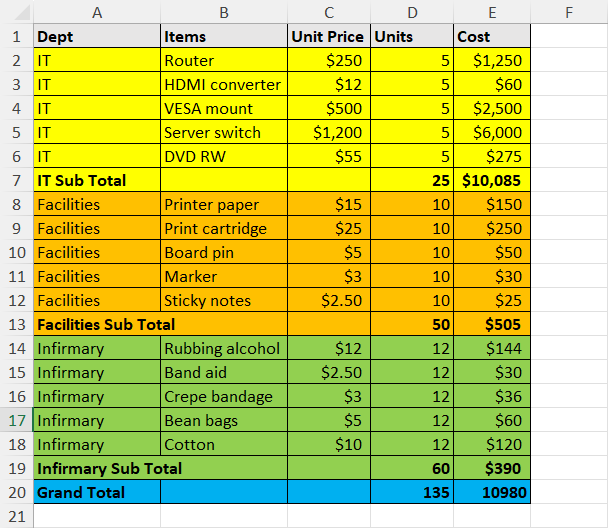The image size is (608, 528).
Task: Select the 135 grand total units
Action: [x=412, y=492]
